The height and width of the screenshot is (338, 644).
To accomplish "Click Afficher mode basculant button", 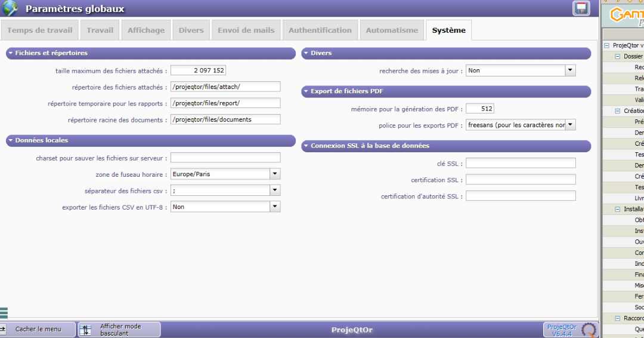I will coord(120,329).
